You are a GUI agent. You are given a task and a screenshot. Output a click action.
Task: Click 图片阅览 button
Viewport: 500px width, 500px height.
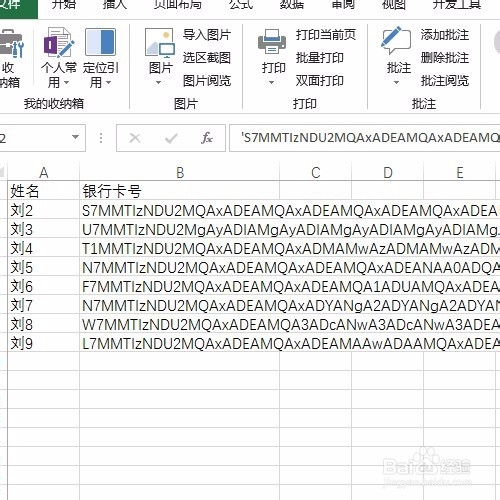coord(207,81)
